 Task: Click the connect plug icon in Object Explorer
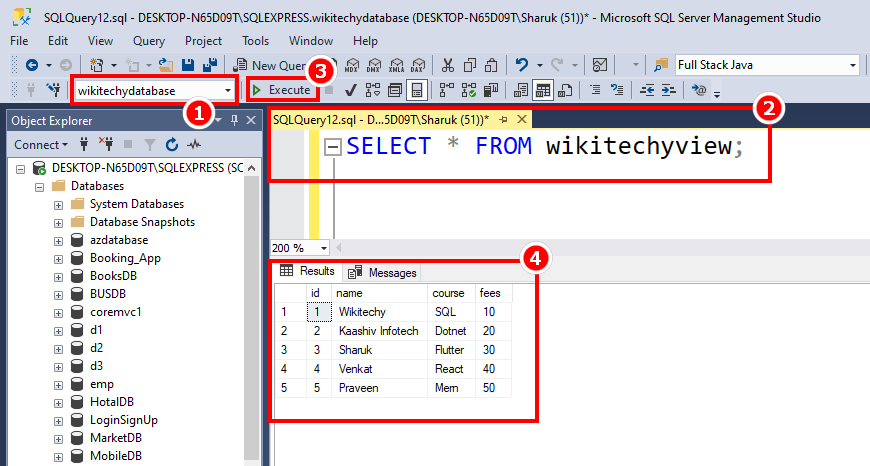pyautogui.click(x=83, y=145)
